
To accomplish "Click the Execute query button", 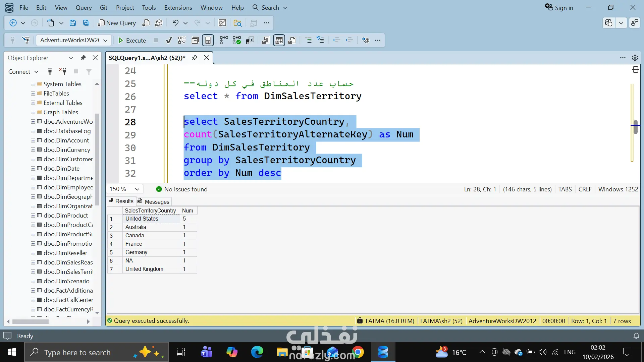I will coord(132,40).
